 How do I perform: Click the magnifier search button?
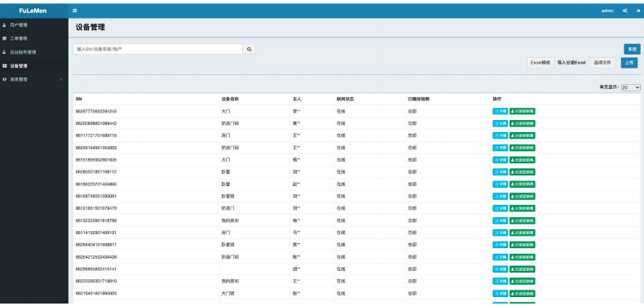(249, 49)
